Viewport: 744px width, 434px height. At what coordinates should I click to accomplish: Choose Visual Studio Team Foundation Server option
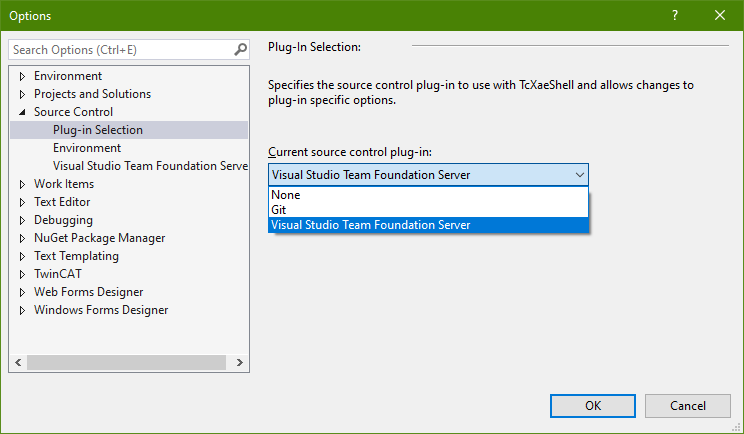428,225
